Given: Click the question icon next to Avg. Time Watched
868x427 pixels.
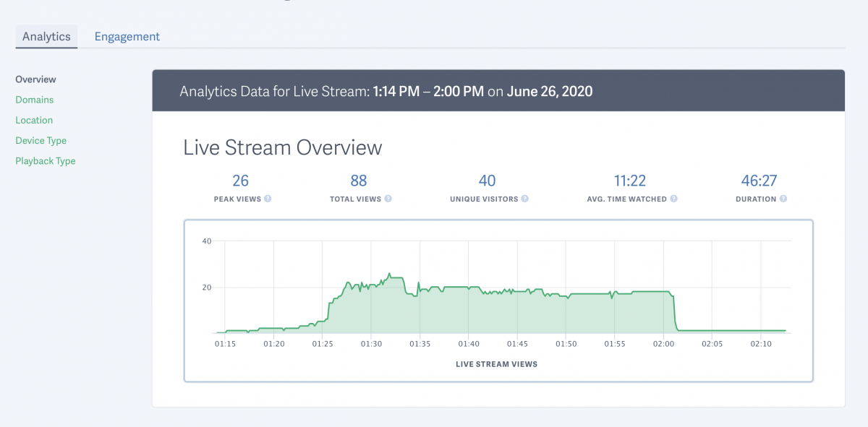Looking at the screenshot, I should tap(674, 199).
